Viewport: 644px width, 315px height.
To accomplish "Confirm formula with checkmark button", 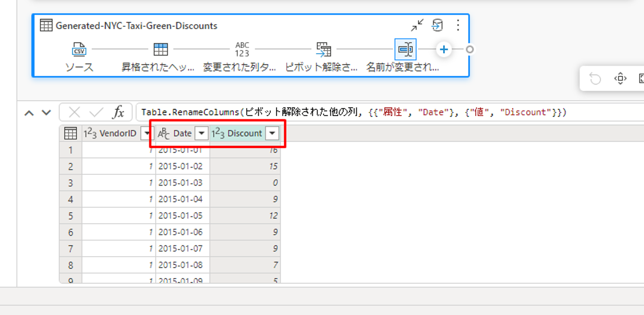I will click(x=96, y=113).
